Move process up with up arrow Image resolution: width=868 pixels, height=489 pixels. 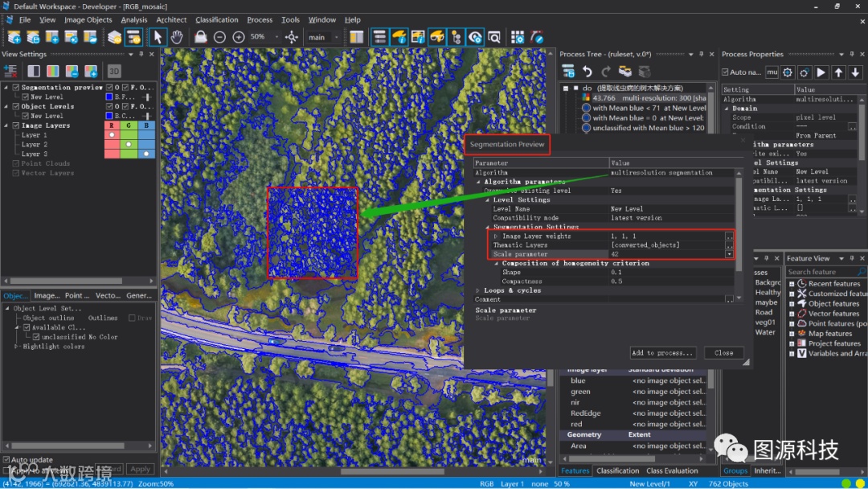(x=838, y=72)
